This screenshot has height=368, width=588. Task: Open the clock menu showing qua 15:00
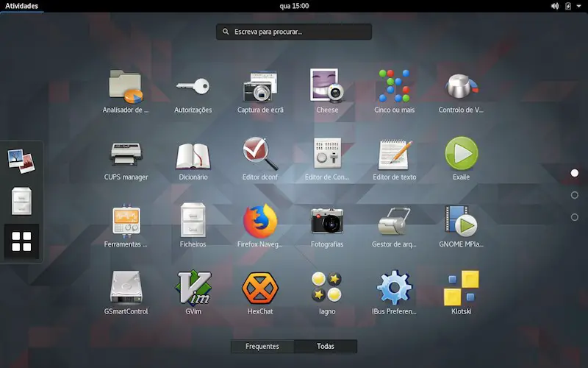tap(294, 6)
